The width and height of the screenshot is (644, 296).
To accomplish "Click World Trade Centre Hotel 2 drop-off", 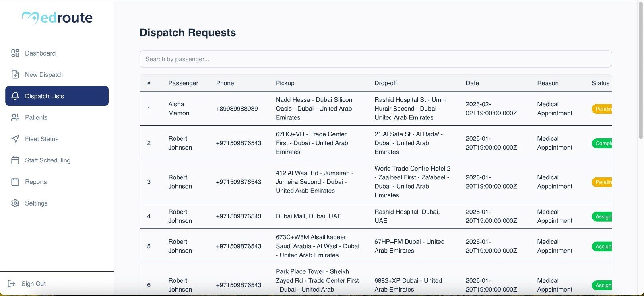I will [x=413, y=182].
